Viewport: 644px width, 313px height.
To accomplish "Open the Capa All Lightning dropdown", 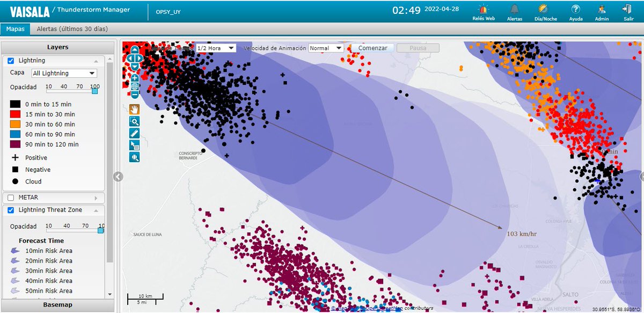I will coord(63,73).
